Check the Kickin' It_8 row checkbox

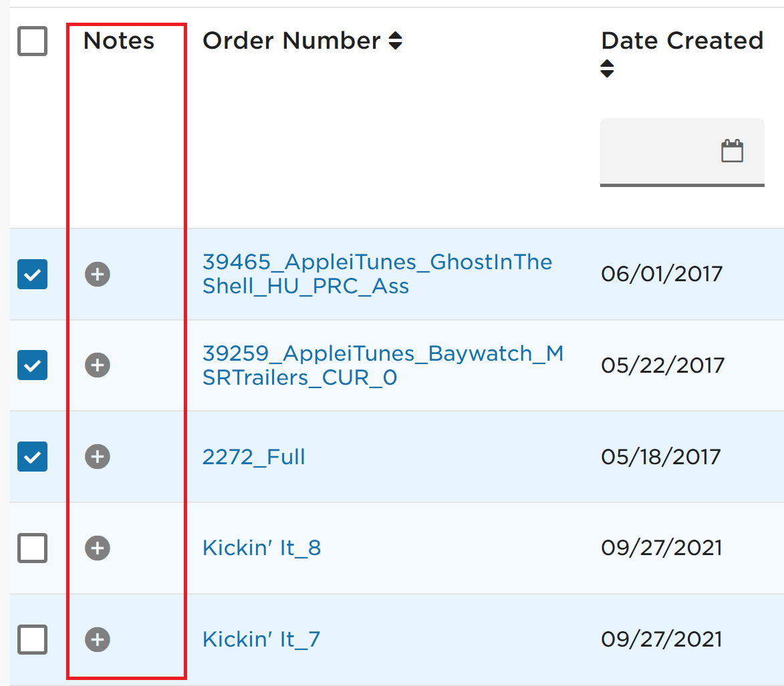pyautogui.click(x=33, y=548)
